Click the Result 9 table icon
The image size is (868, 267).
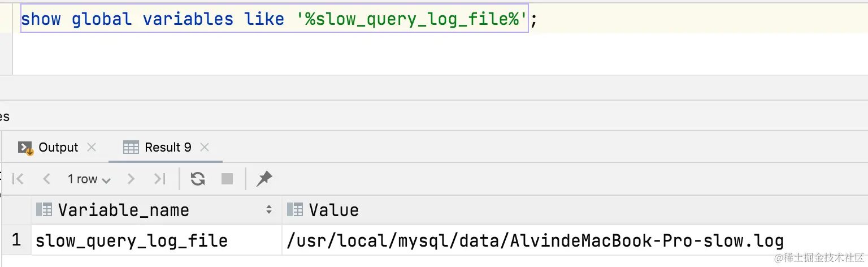tap(131, 148)
